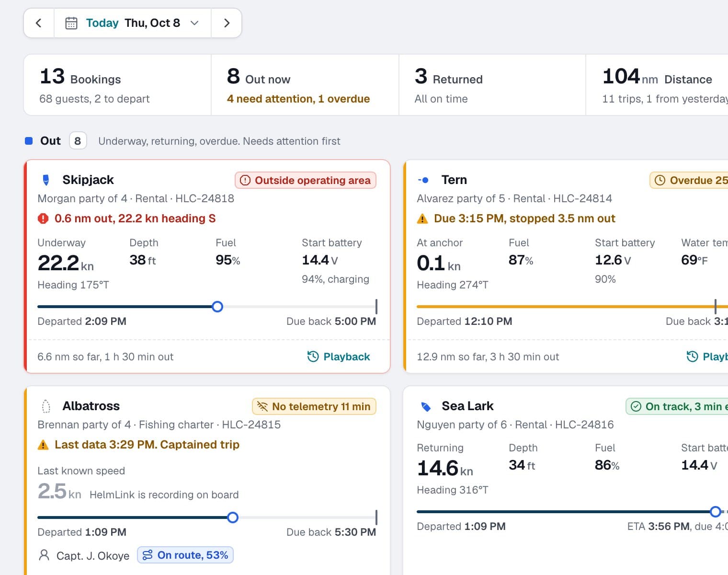
Task: Open Skipjack trip Playback
Action: (339, 356)
